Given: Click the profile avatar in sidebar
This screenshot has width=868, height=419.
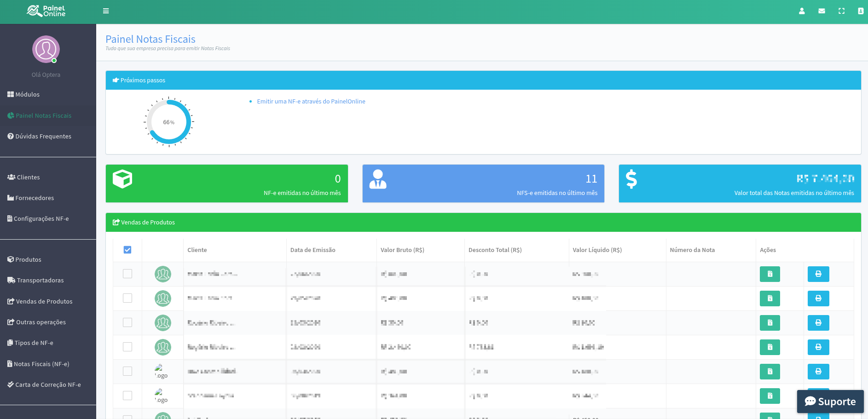Looking at the screenshot, I should (46, 49).
